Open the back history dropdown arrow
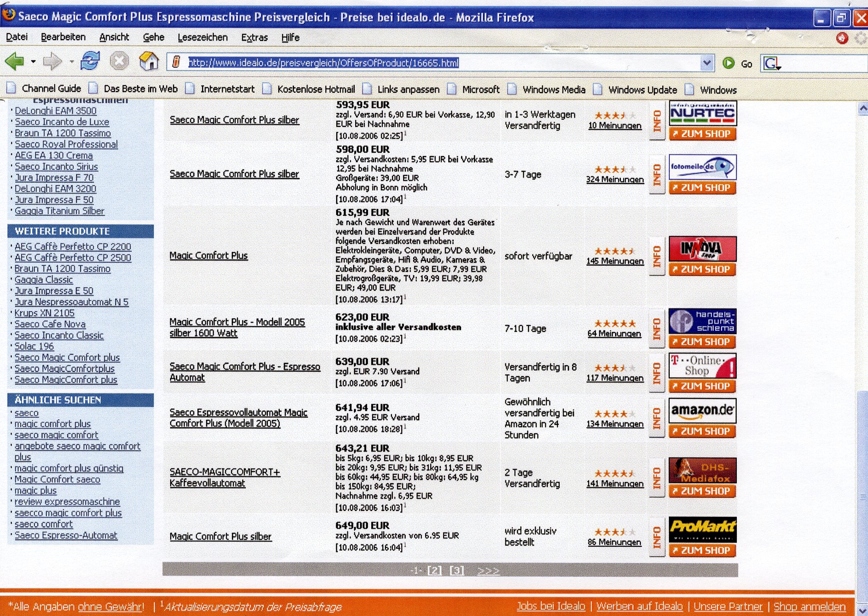 (x=33, y=62)
